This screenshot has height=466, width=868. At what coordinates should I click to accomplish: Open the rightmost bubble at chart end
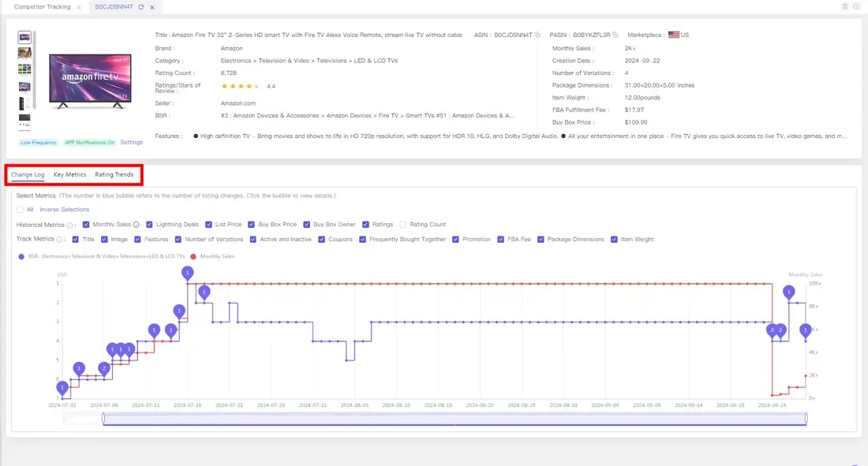[806, 330]
